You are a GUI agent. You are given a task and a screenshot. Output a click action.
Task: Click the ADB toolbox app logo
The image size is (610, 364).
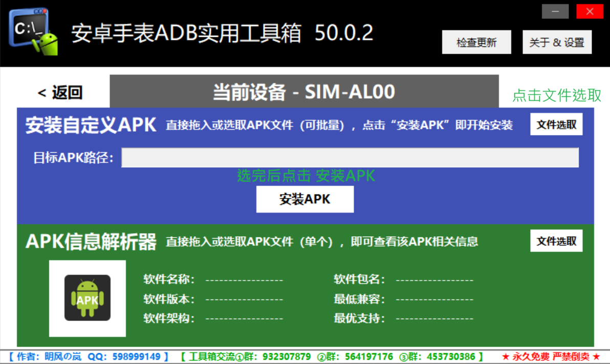[x=33, y=32]
